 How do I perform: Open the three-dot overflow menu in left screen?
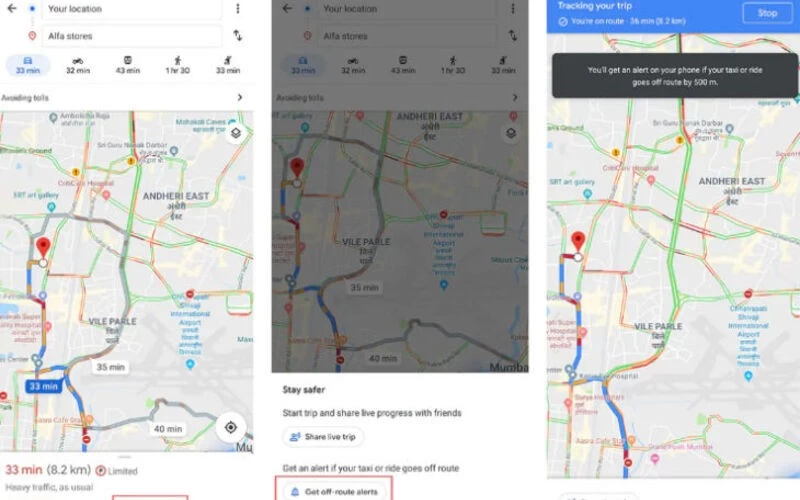point(238,9)
